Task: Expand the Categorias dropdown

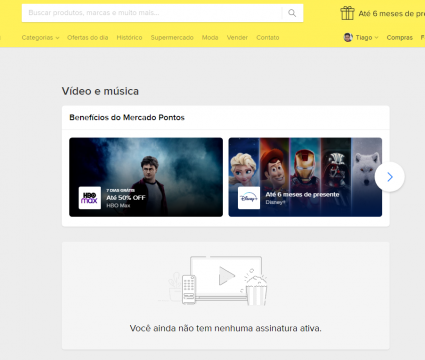Action: pos(40,38)
